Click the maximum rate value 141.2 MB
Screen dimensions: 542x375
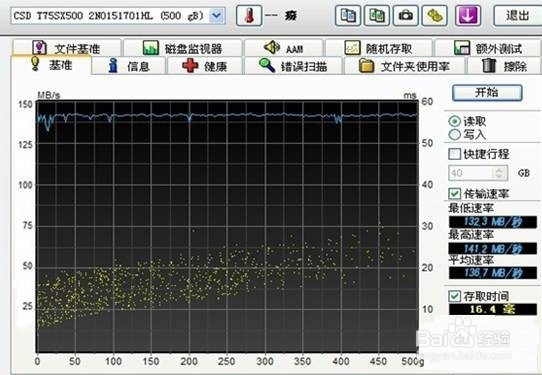pos(493,249)
